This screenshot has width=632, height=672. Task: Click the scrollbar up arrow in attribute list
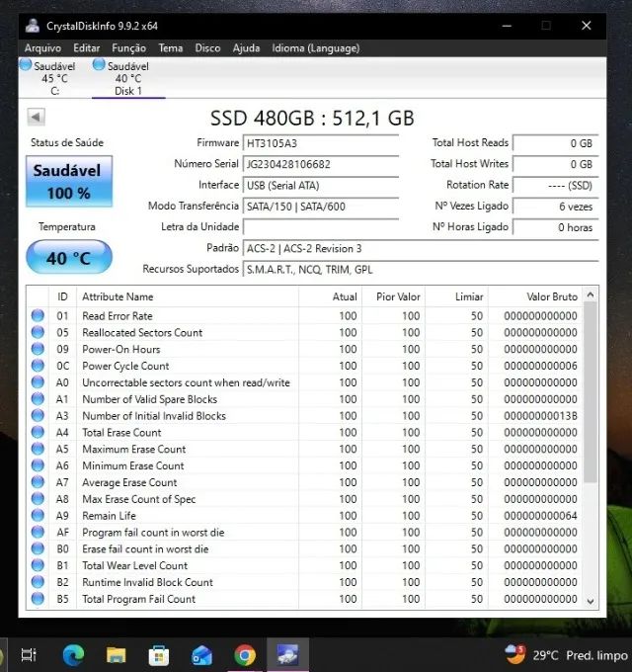point(591,294)
